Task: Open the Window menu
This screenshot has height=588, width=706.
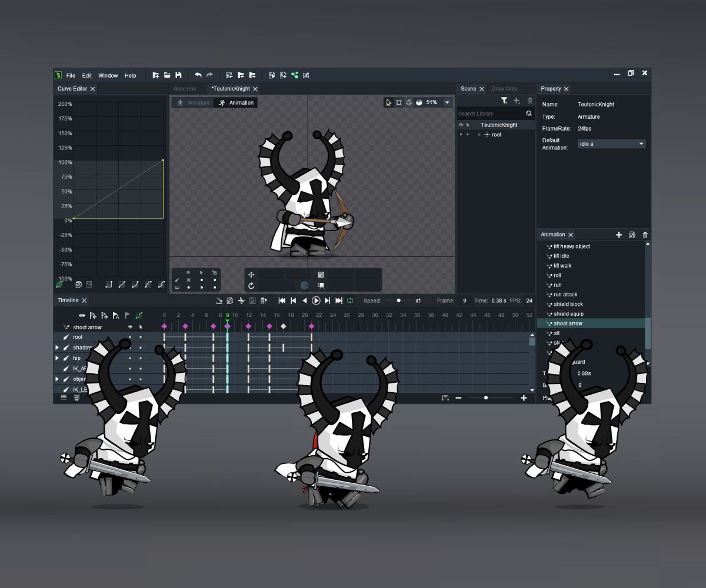Action: tap(108, 75)
